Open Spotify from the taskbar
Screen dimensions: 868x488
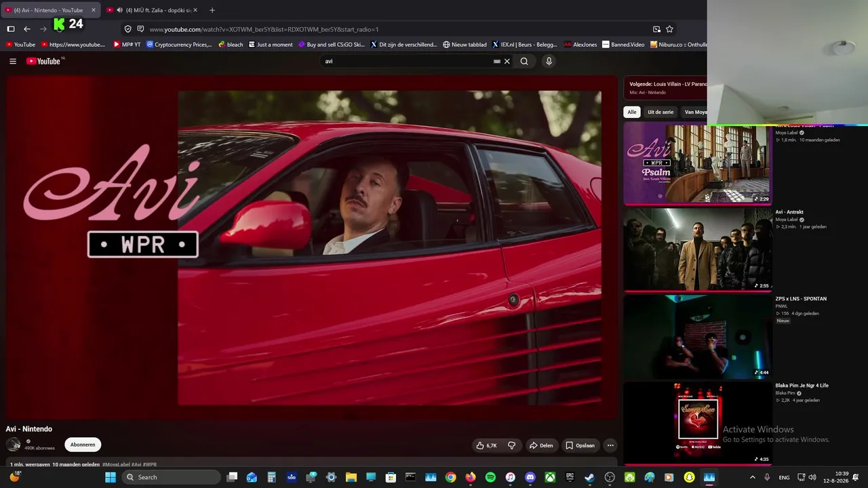click(x=490, y=477)
